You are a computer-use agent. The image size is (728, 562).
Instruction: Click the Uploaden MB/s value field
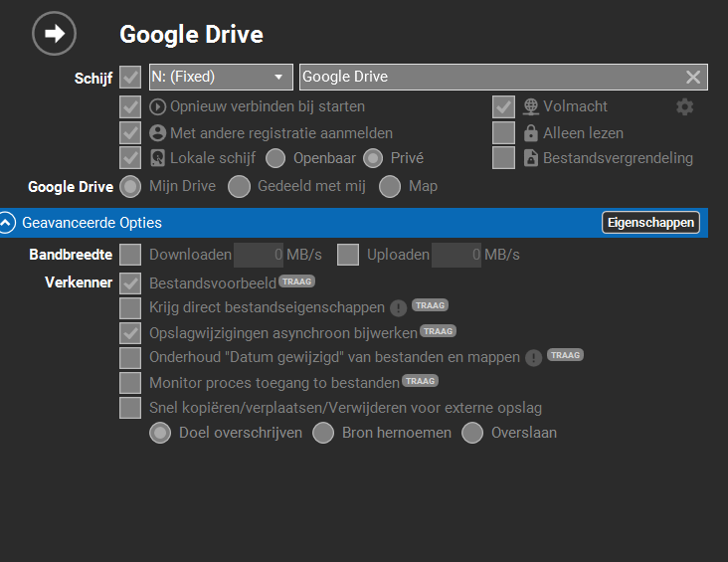click(x=456, y=255)
